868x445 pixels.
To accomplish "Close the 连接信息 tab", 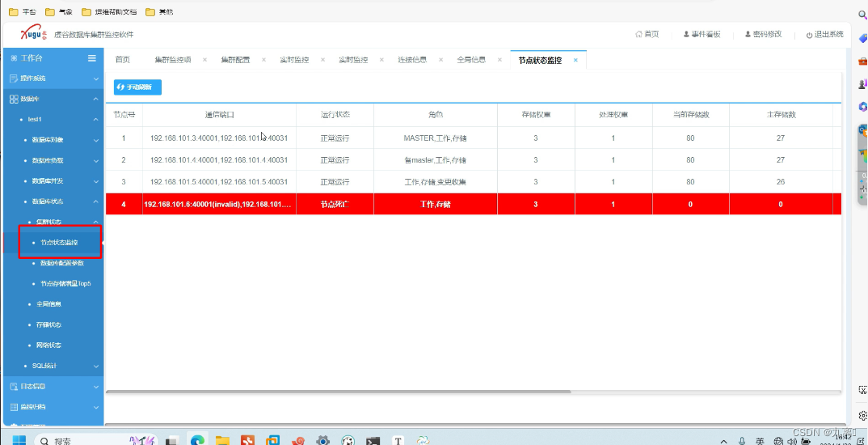I will (x=440, y=60).
